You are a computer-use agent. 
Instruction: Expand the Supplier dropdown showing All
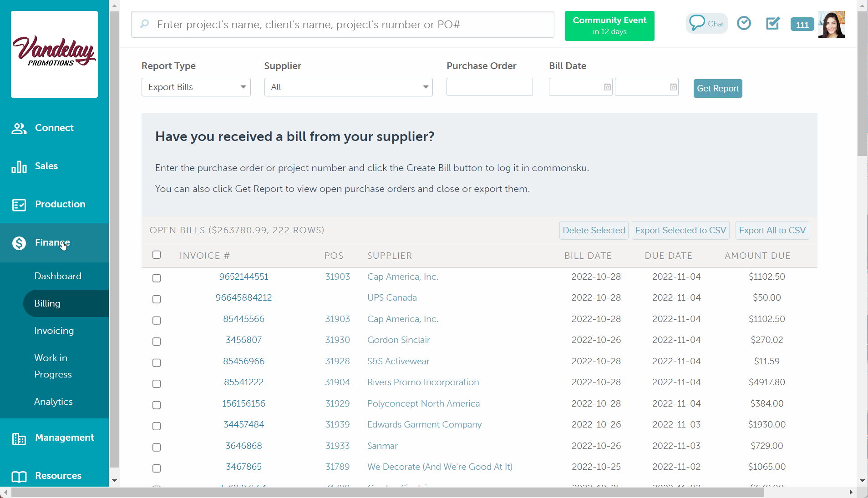348,87
